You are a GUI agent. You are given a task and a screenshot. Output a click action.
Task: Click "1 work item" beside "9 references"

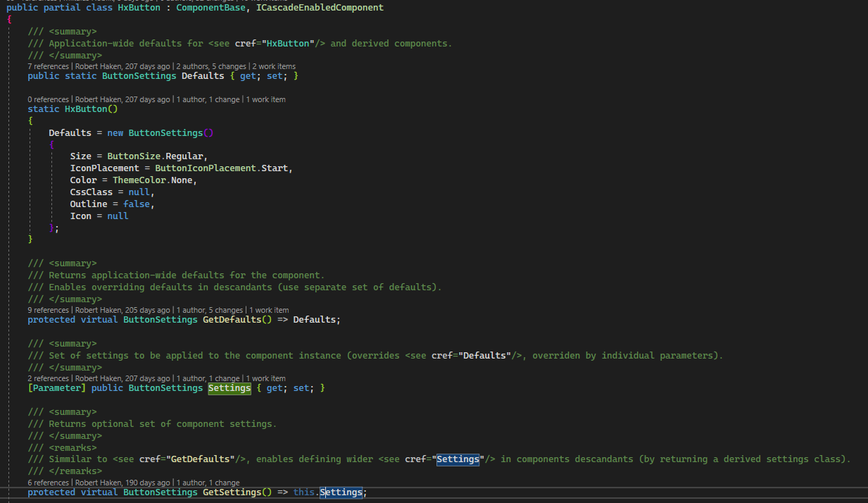coord(269,310)
